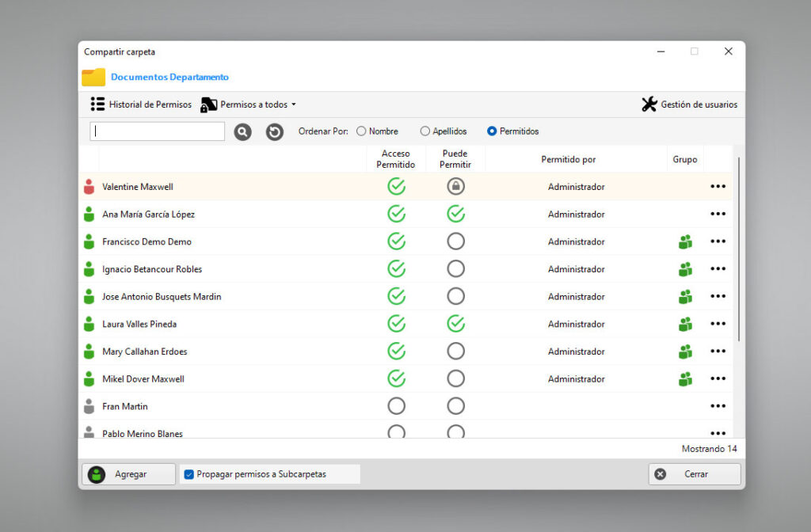Click the red user icon for Valentine Maxwell

pyautogui.click(x=89, y=187)
